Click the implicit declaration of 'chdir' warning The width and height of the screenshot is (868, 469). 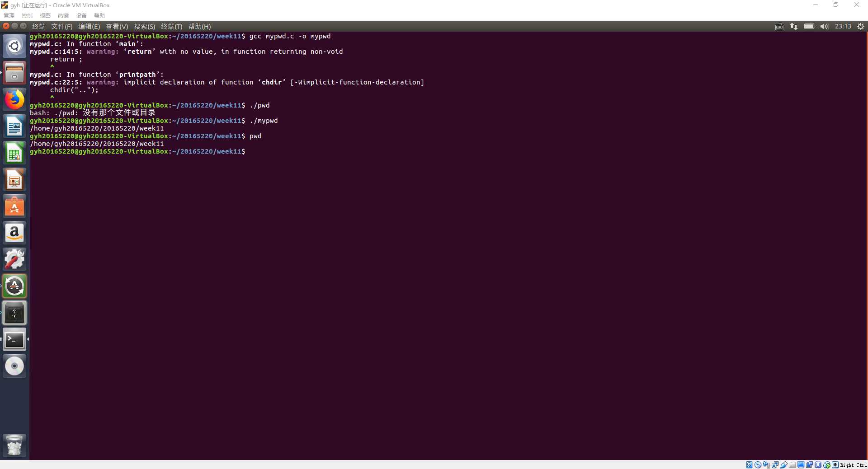(x=227, y=82)
